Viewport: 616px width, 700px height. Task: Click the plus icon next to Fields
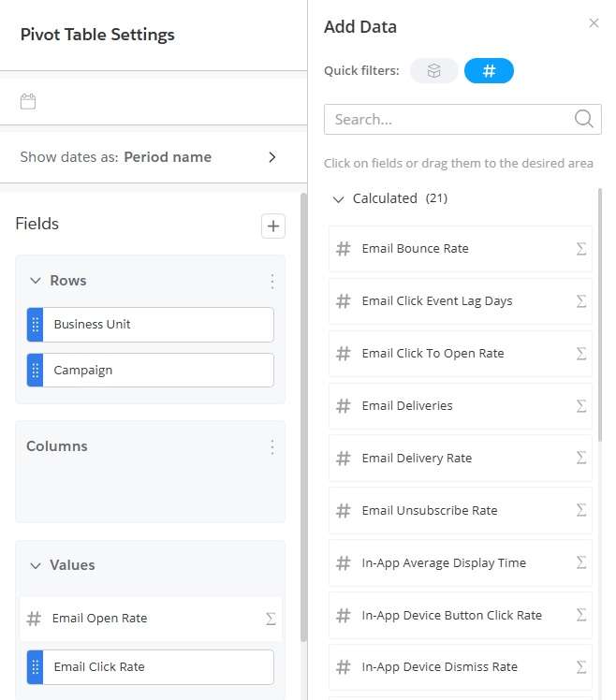click(272, 226)
